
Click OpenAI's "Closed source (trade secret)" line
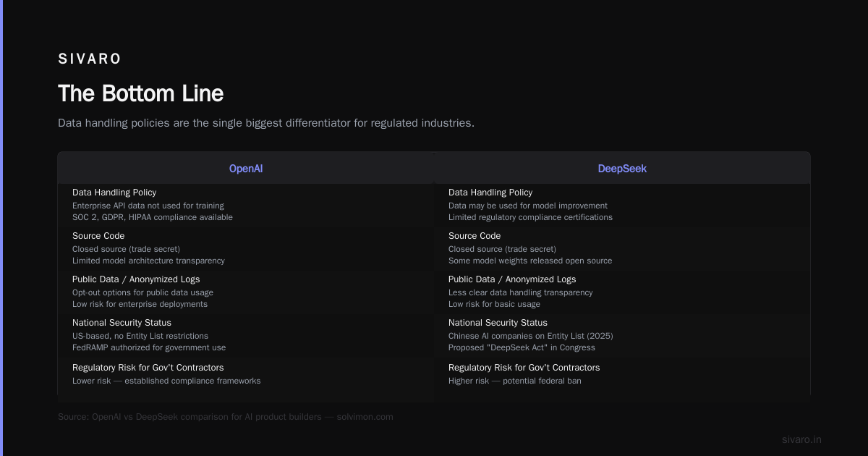coord(126,249)
